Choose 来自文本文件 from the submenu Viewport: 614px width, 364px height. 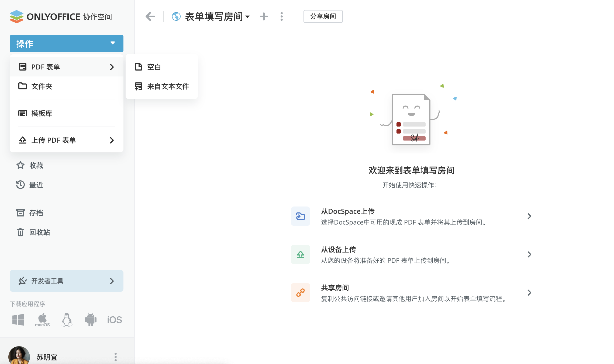coord(162,86)
